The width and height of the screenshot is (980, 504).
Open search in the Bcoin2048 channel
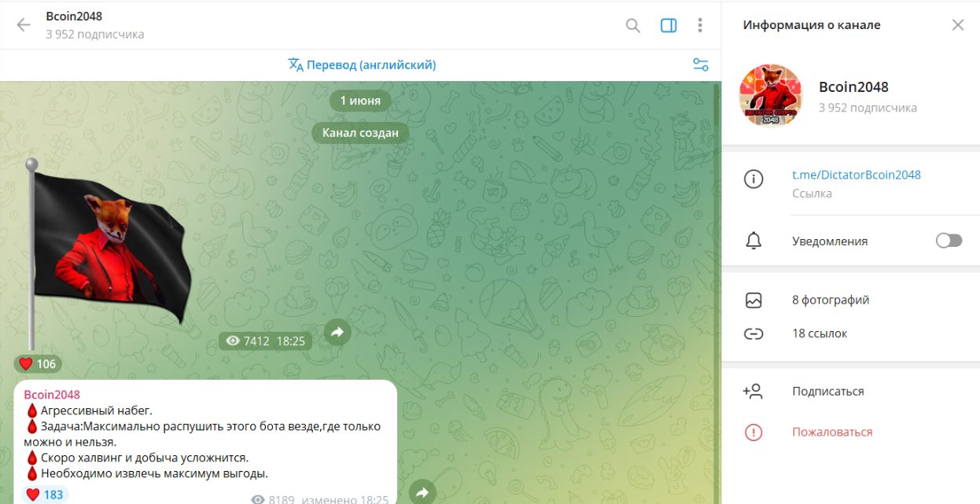[633, 25]
